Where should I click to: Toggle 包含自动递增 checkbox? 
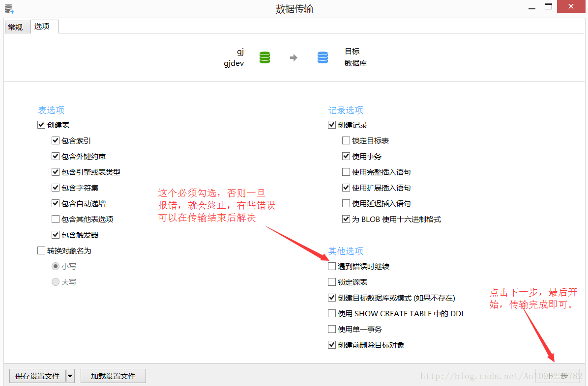(56, 203)
